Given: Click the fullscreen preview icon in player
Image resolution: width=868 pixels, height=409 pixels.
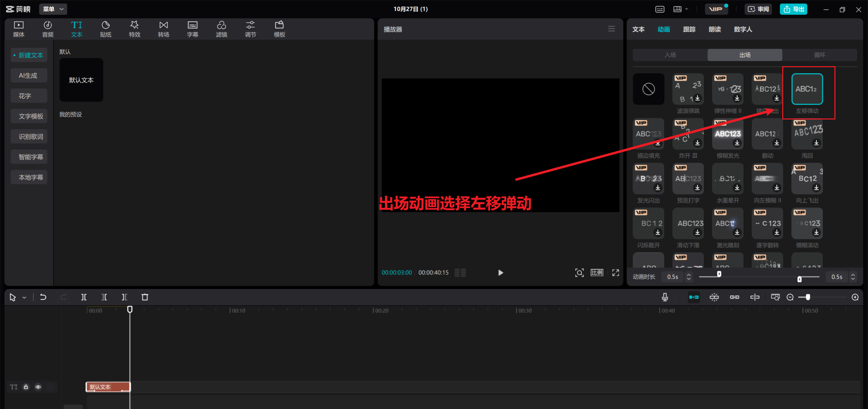Looking at the screenshot, I should tap(615, 273).
